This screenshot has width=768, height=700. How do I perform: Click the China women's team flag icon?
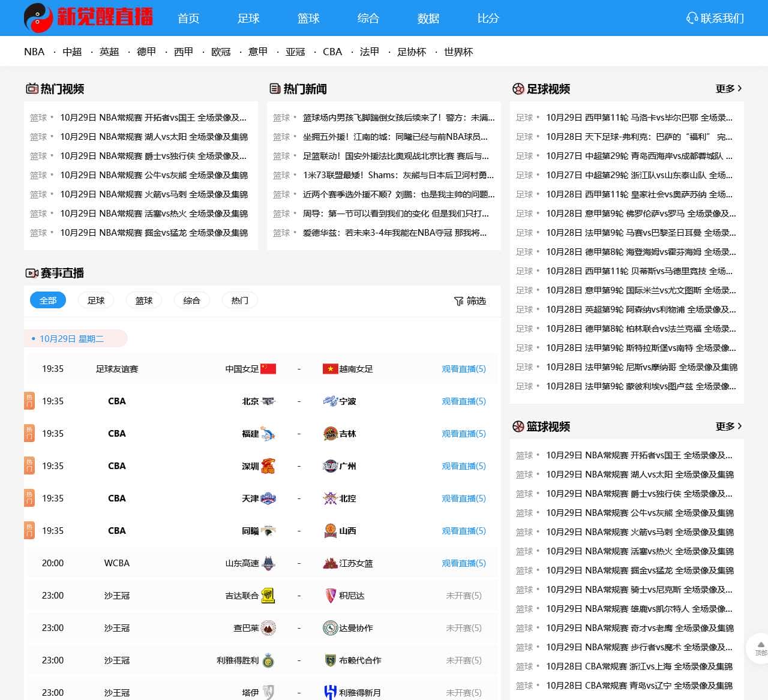coord(268,369)
